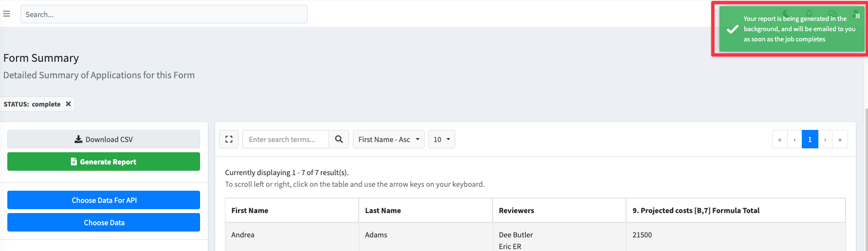The height and width of the screenshot is (251, 868).
Task: Open Choose Data For API
Action: (x=104, y=200)
